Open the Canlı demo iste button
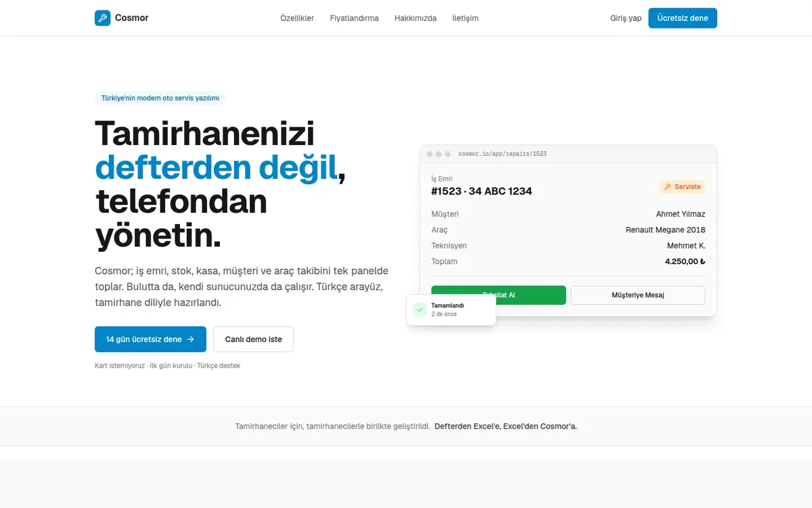The image size is (812, 508). [x=254, y=339]
